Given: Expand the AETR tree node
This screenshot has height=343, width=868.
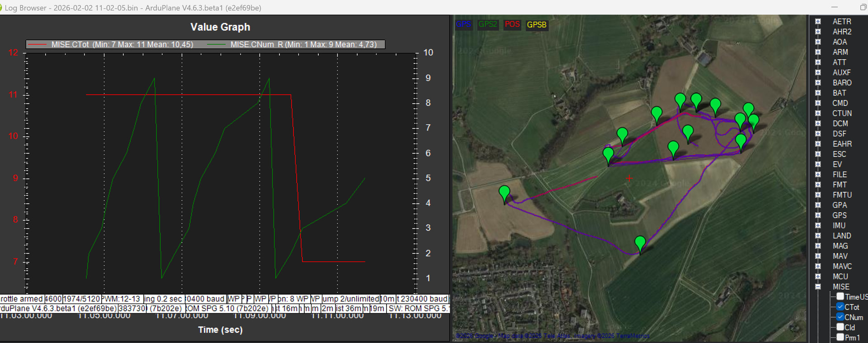Looking at the screenshot, I should 818,21.
